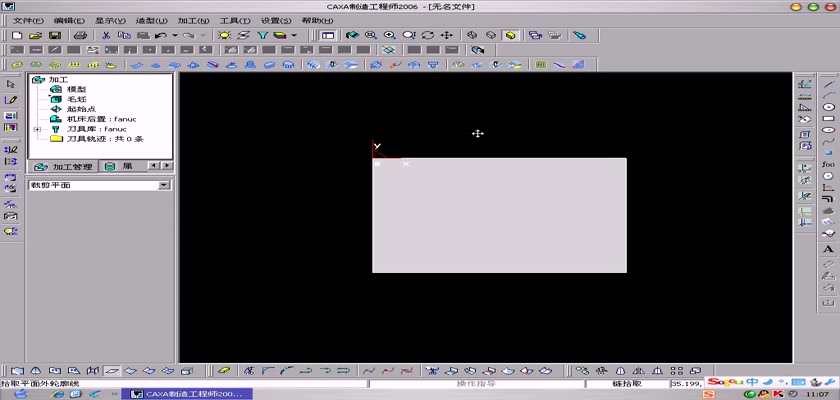Toggle the wireframe display mode icon

click(x=472, y=35)
